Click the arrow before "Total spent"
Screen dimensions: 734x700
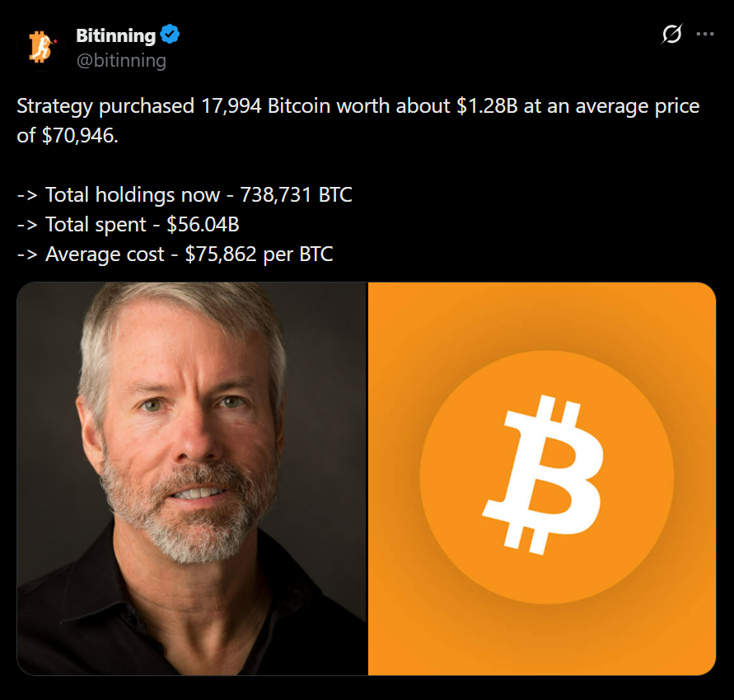tap(27, 225)
